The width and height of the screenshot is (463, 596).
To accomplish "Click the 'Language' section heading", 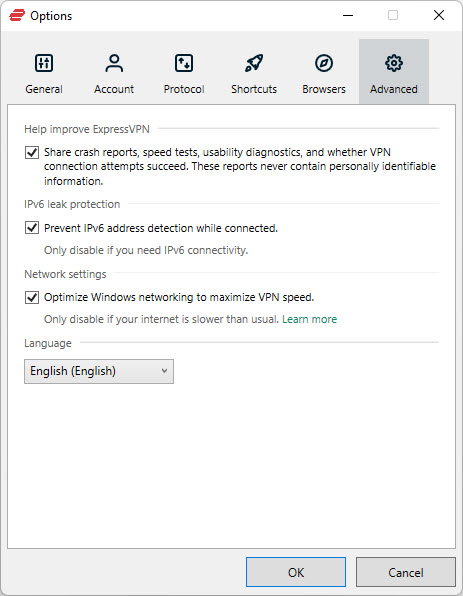I will (48, 343).
